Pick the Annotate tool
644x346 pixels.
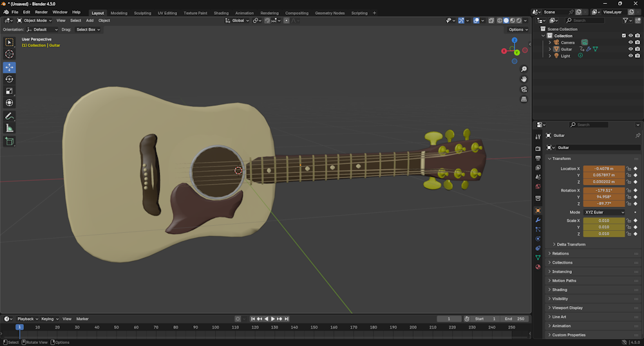(9, 116)
